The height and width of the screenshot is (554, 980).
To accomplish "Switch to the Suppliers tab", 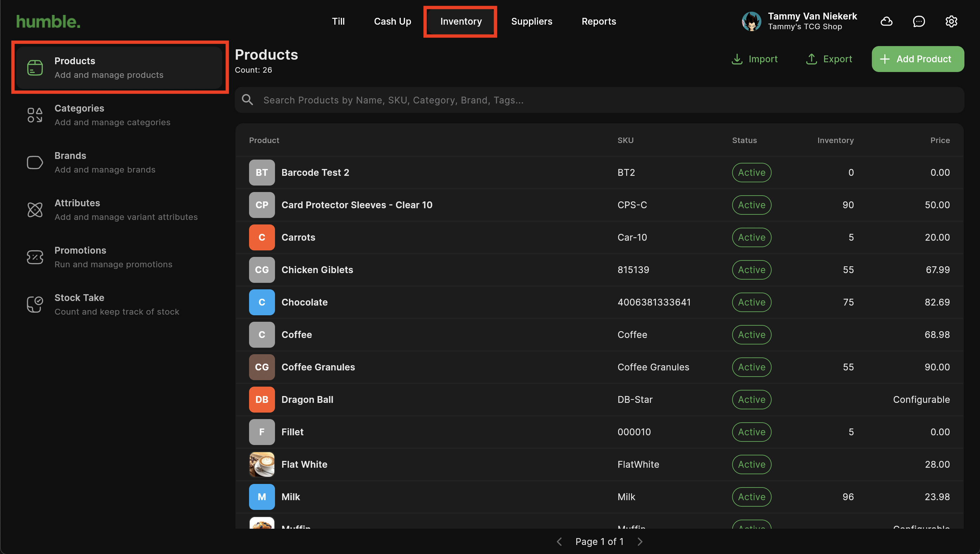I will coord(532,21).
